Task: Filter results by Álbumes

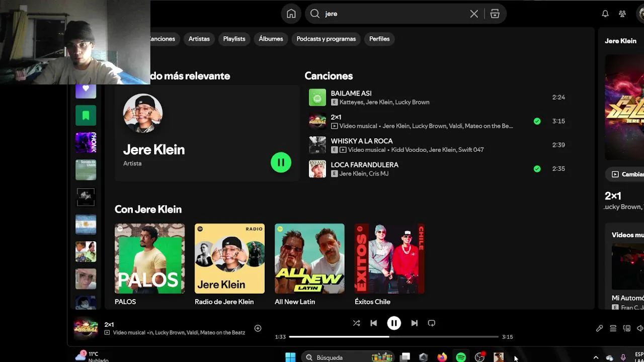Action: (x=271, y=39)
